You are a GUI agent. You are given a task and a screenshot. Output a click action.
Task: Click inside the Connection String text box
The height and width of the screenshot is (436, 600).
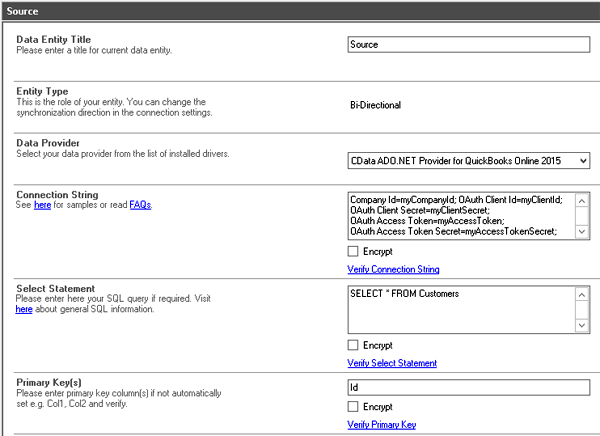(x=461, y=216)
